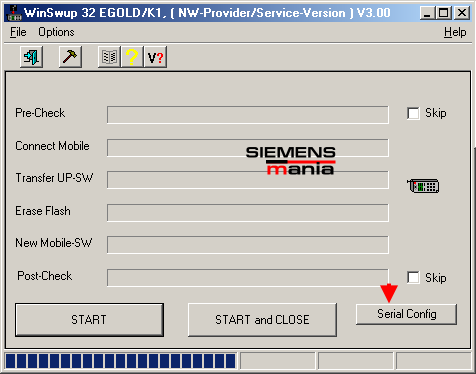Click the exit door toolbar icon
Screen dimensions: 476x374
click(31, 57)
